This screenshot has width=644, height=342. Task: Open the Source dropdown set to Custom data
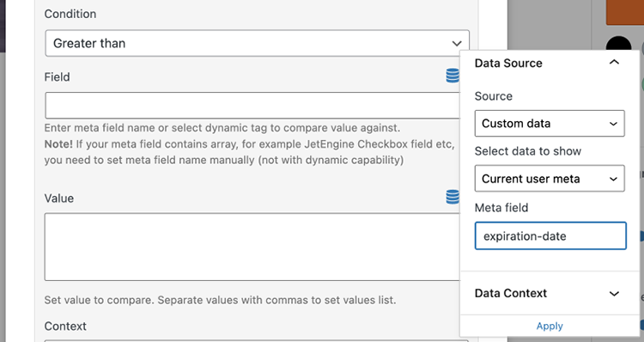pyautogui.click(x=550, y=124)
